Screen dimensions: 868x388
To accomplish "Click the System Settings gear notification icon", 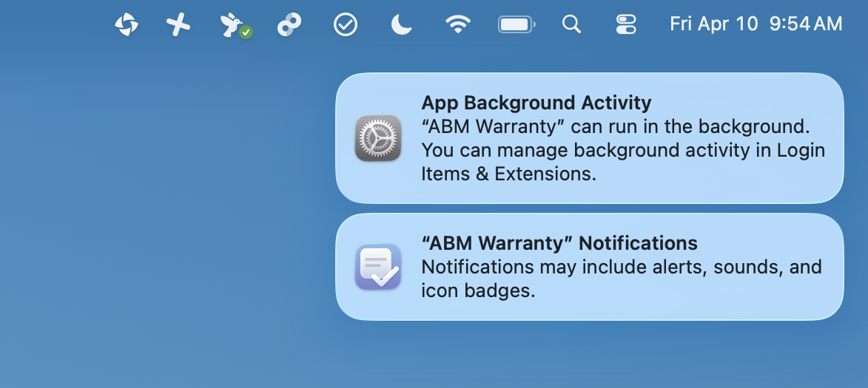I will click(x=378, y=138).
